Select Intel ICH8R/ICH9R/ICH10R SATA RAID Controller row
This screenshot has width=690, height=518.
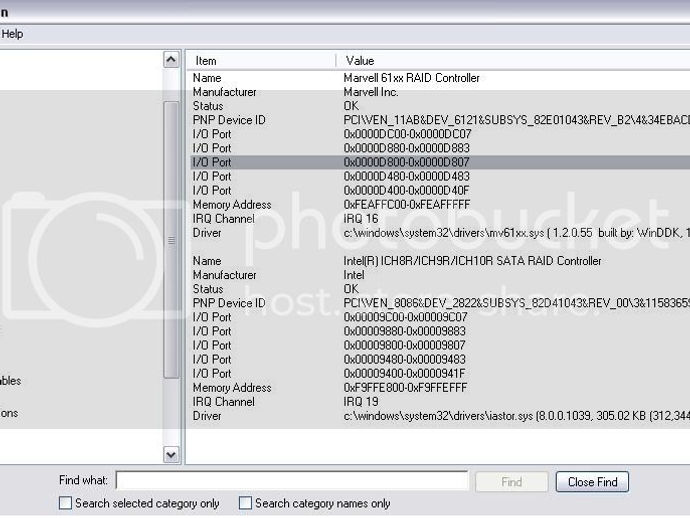point(440,261)
